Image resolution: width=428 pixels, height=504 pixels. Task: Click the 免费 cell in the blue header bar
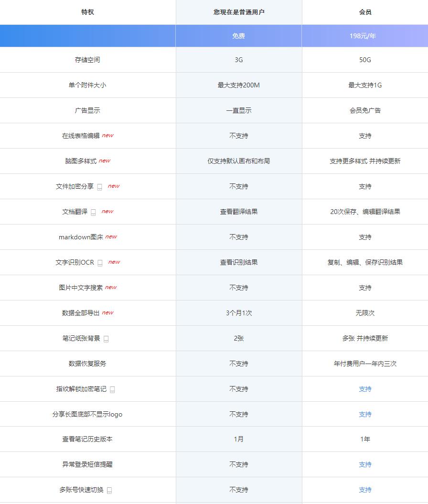[x=239, y=35]
